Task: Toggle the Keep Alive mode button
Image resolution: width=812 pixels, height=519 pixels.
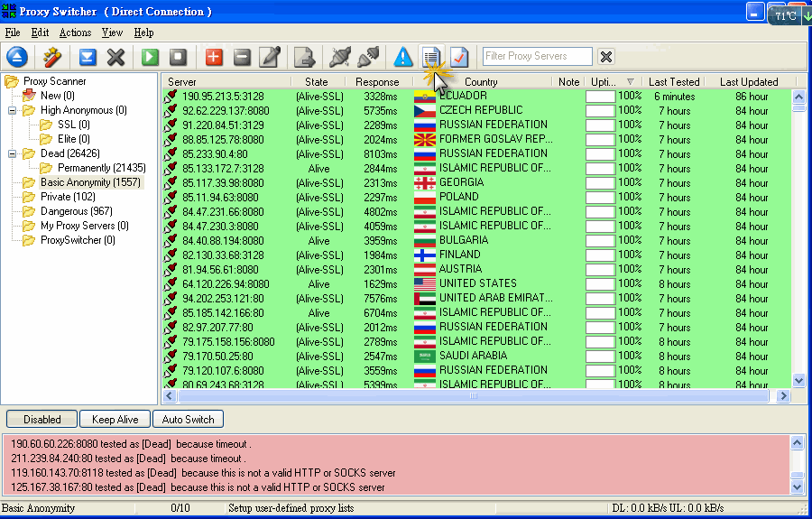Action: pos(115,419)
